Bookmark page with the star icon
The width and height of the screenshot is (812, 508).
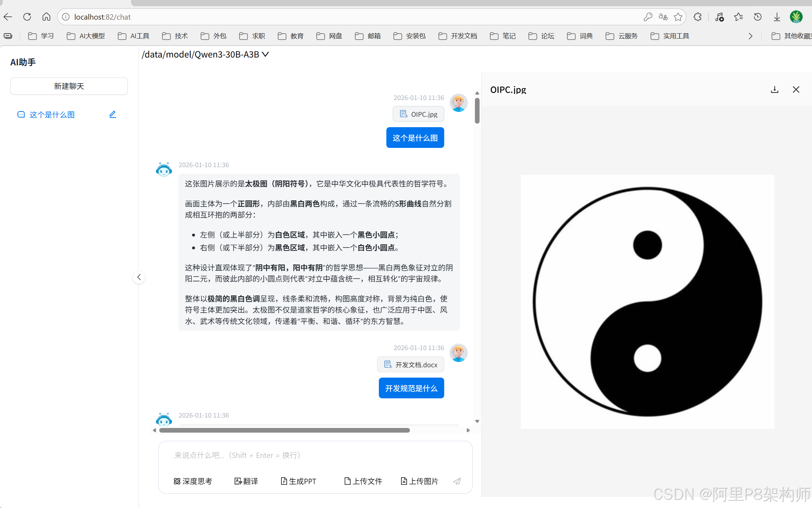[678, 17]
